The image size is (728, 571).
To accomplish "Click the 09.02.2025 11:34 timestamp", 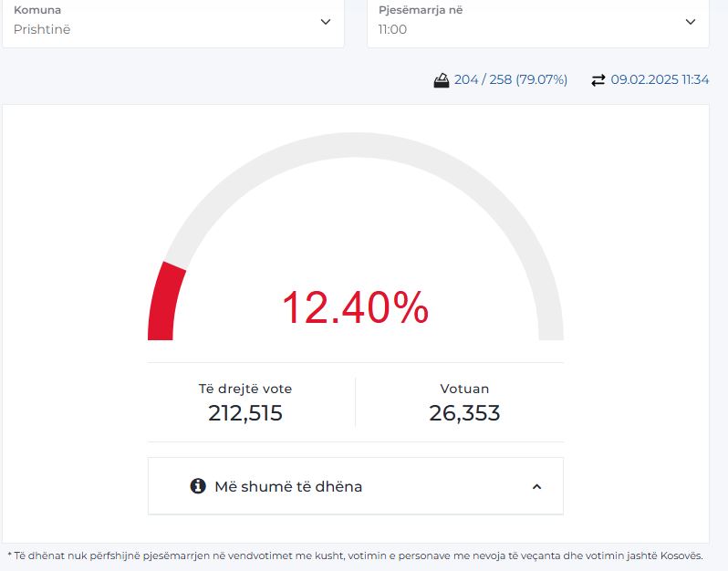I will click(x=660, y=80).
